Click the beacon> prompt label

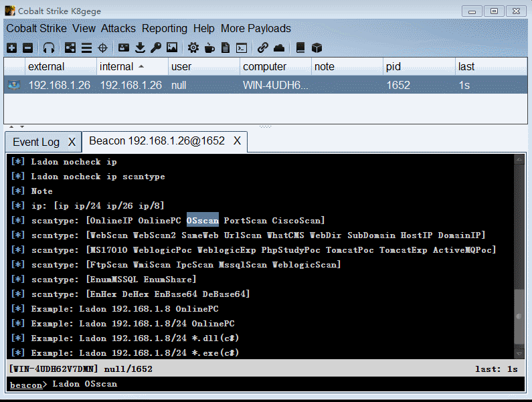coord(29,385)
